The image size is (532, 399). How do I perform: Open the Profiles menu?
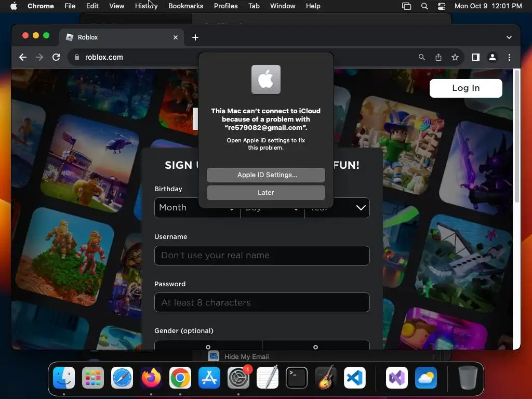225,6
